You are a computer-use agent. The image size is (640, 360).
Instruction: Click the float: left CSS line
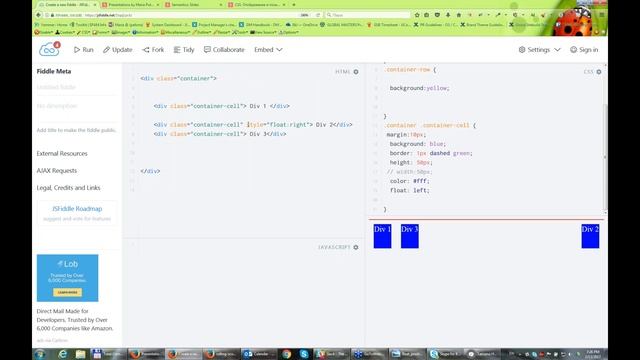click(x=409, y=190)
